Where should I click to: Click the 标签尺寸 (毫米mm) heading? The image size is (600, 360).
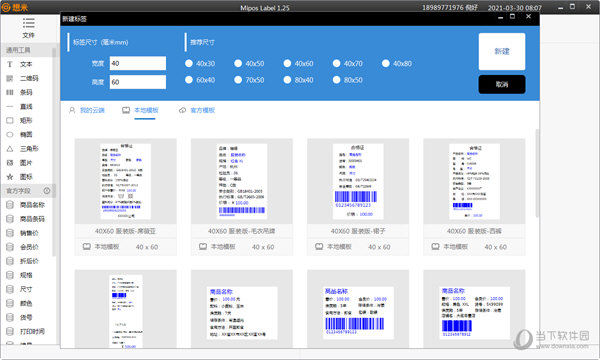pos(101,42)
